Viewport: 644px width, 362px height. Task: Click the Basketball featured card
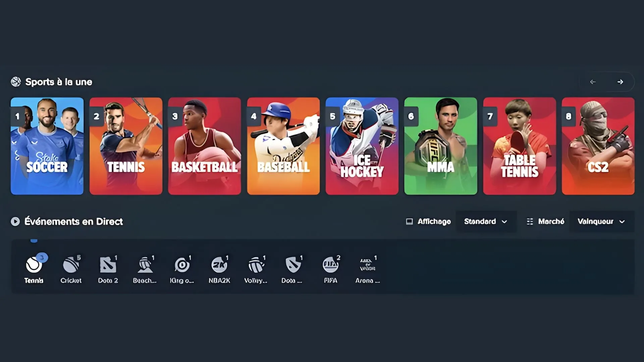[x=204, y=146]
